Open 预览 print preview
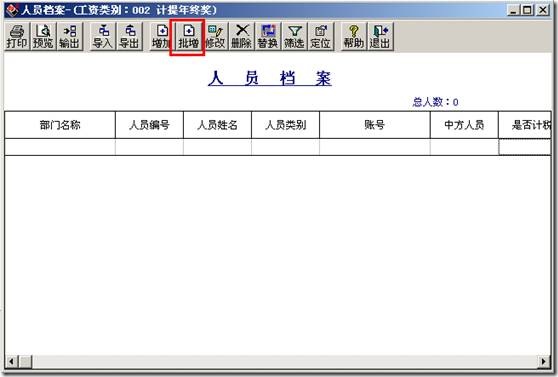Viewport: 558px width, 377px height. point(43,36)
